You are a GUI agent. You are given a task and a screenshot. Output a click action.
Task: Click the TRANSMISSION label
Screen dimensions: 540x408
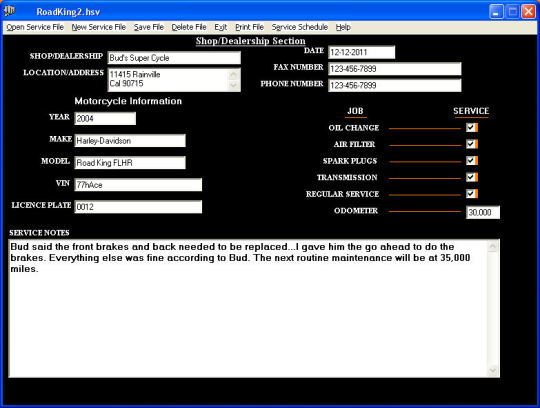tap(347, 177)
